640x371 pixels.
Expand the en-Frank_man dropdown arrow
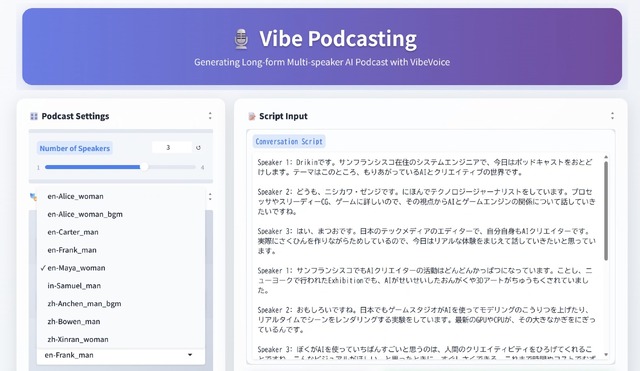tap(190, 355)
